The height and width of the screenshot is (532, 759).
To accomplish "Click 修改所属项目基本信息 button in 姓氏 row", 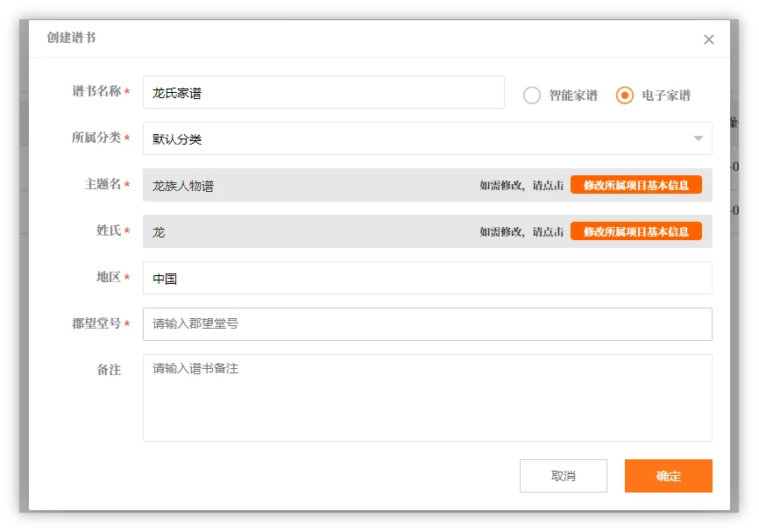I will 636,231.
